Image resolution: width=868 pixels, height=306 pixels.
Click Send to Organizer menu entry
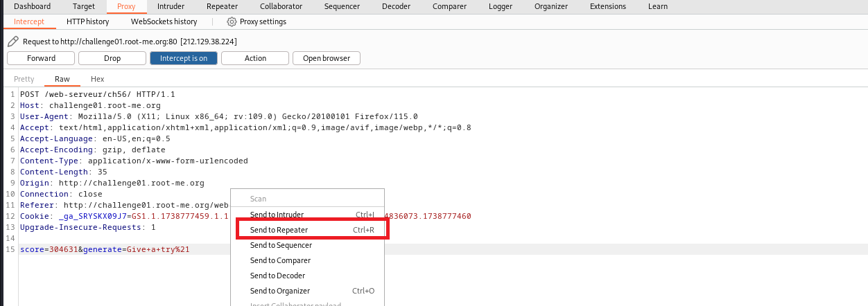(279, 291)
